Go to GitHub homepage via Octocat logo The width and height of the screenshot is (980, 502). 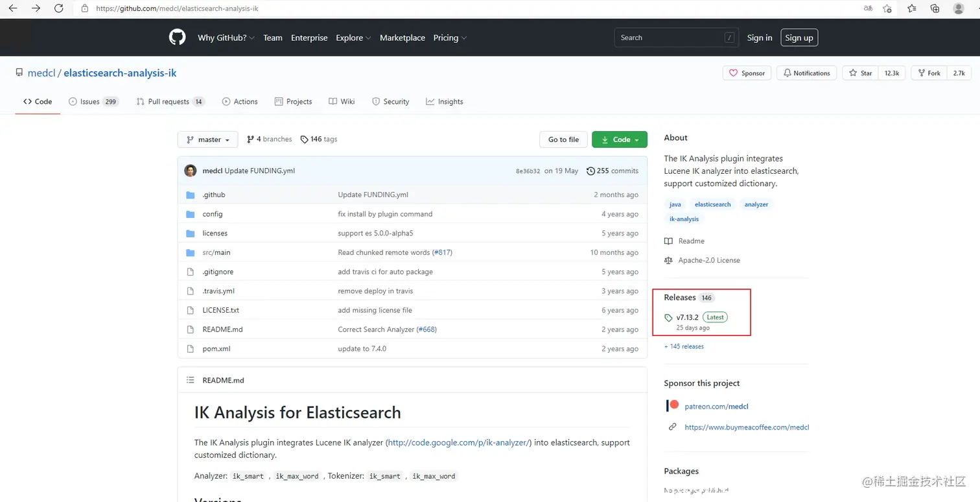[x=177, y=37]
